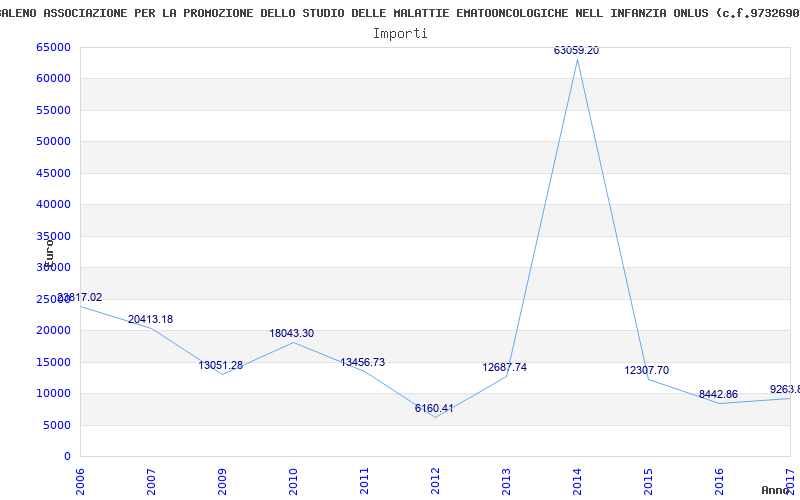Select the 8442.86 data label

pos(718,394)
